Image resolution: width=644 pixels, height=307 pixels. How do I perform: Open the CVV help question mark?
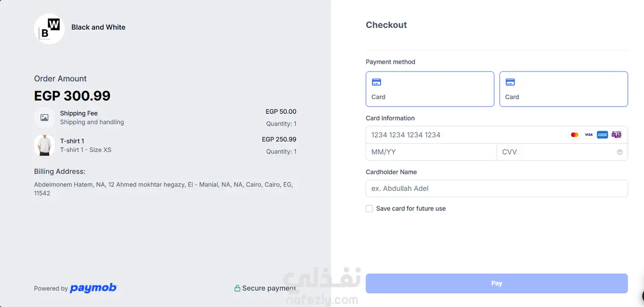[x=620, y=152]
